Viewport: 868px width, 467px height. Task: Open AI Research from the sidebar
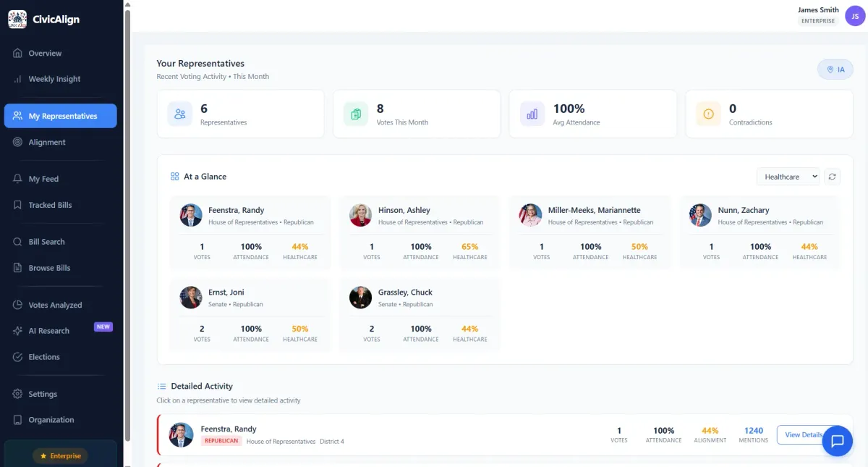(48, 331)
